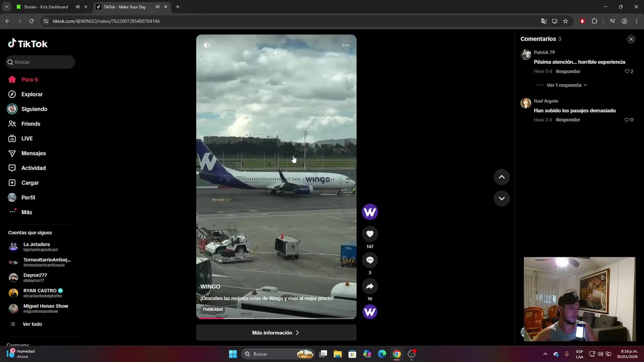This screenshot has width=644, height=362.
Task: Open Patrick 79's profile avatar
Action: point(526,55)
